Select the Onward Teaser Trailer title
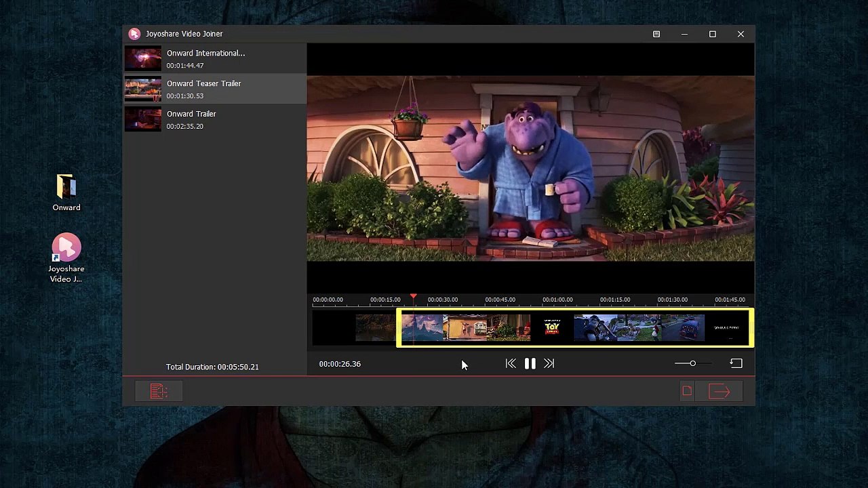This screenshot has height=488, width=868. tap(204, 83)
